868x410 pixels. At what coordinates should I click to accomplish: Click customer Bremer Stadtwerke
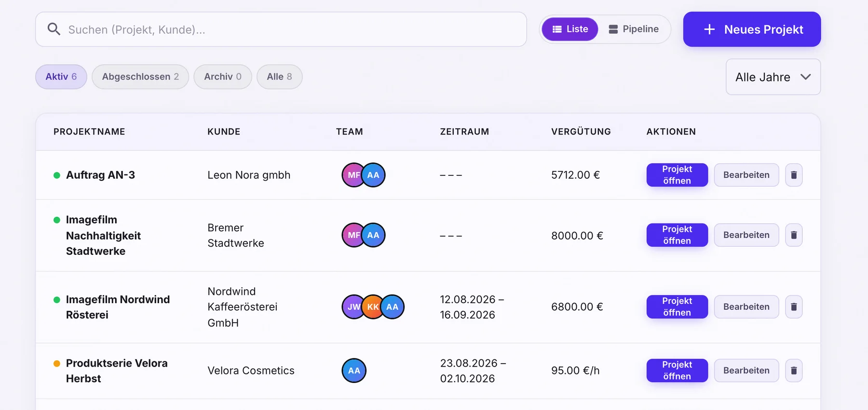tap(236, 235)
